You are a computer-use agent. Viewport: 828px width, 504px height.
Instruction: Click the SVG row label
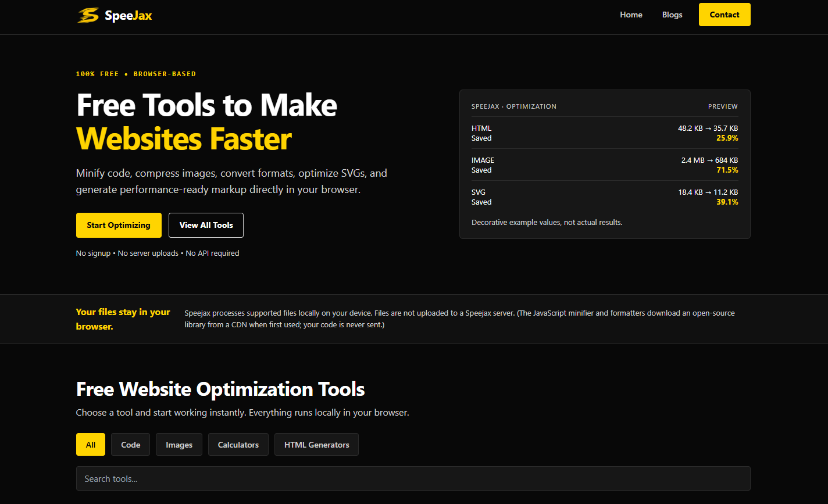(x=479, y=192)
